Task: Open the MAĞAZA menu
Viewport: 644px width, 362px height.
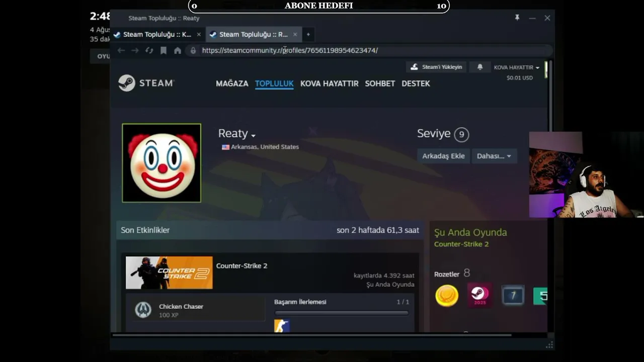Action: click(x=232, y=83)
